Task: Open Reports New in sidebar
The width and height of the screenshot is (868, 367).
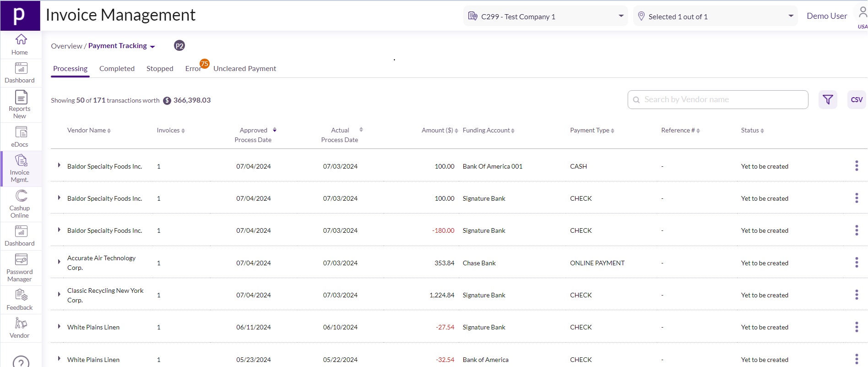Action: point(21,104)
